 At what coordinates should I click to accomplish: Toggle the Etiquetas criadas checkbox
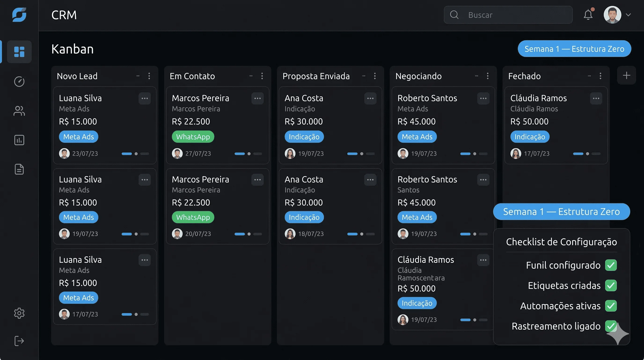(611, 285)
